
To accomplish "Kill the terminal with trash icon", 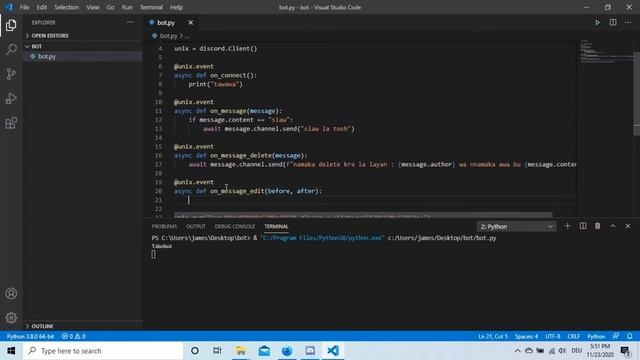I will (598, 226).
